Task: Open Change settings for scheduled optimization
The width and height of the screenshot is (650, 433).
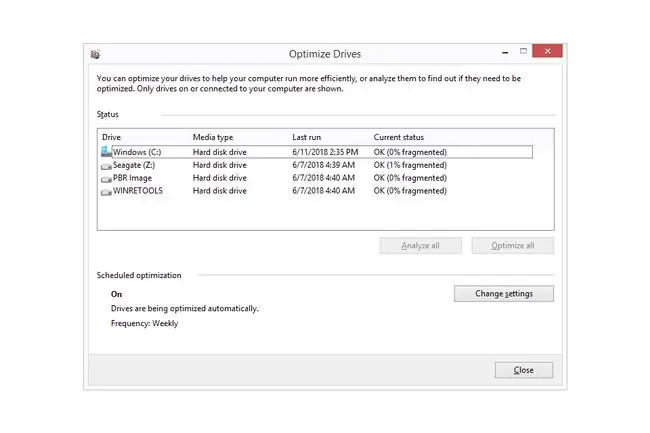Action: pyautogui.click(x=504, y=294)
